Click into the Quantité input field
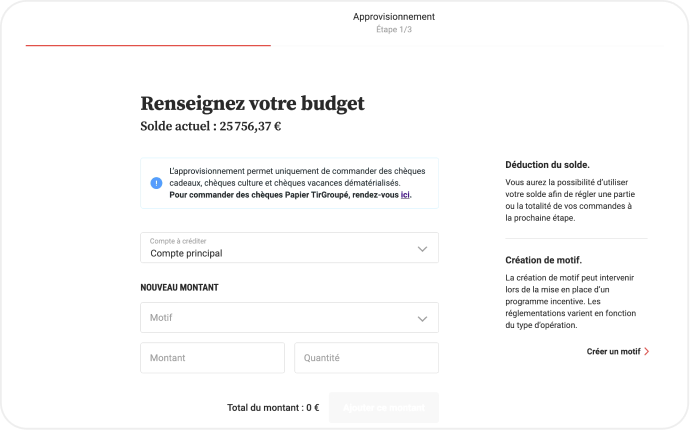 [366, 358]
